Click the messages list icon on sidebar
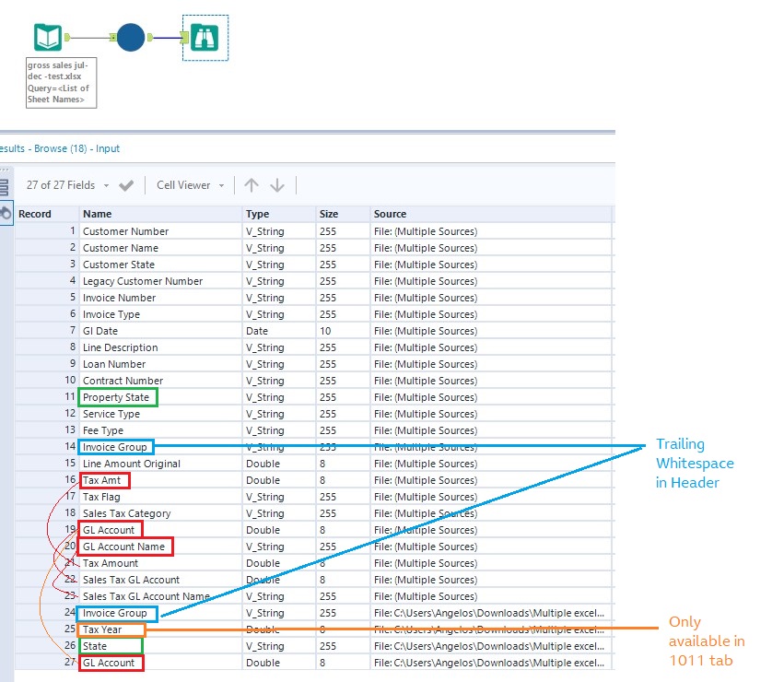 tap(5, 187)
